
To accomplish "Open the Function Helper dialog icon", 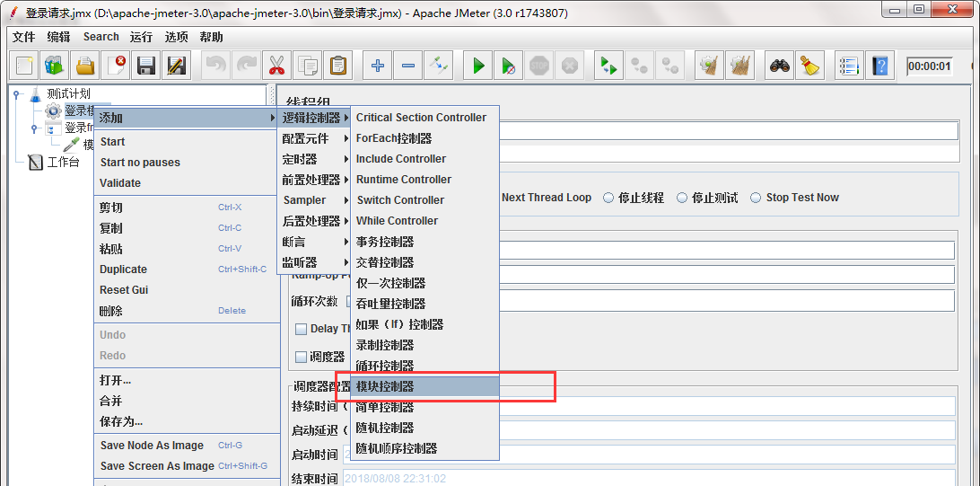I will (x=849, y=65).
